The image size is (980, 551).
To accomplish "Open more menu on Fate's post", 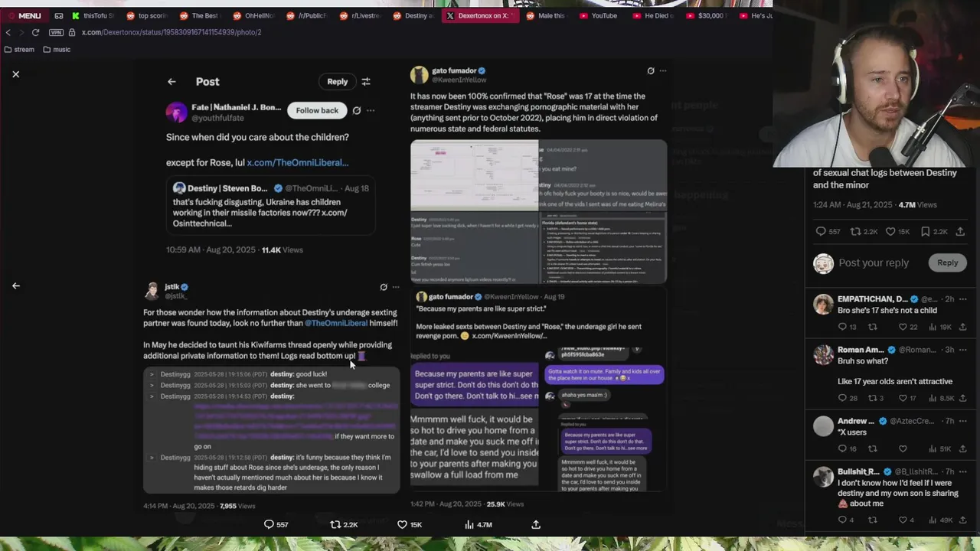I will coord(371,110).
